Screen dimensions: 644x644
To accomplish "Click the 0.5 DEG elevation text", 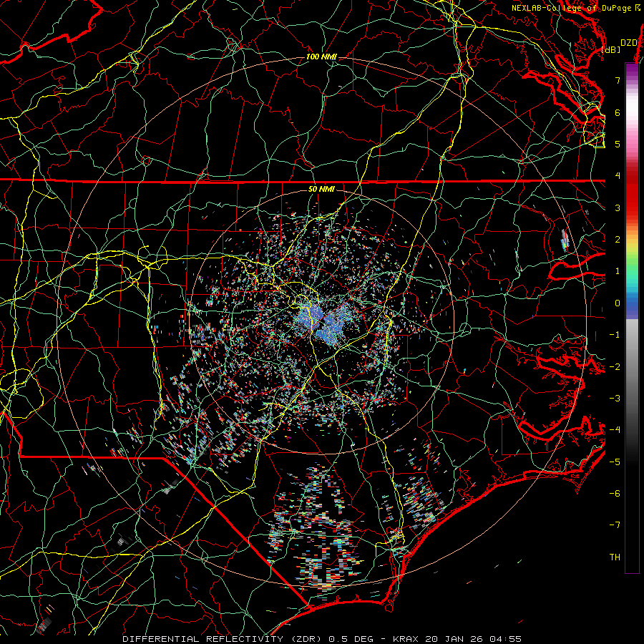I will [351, 639].
